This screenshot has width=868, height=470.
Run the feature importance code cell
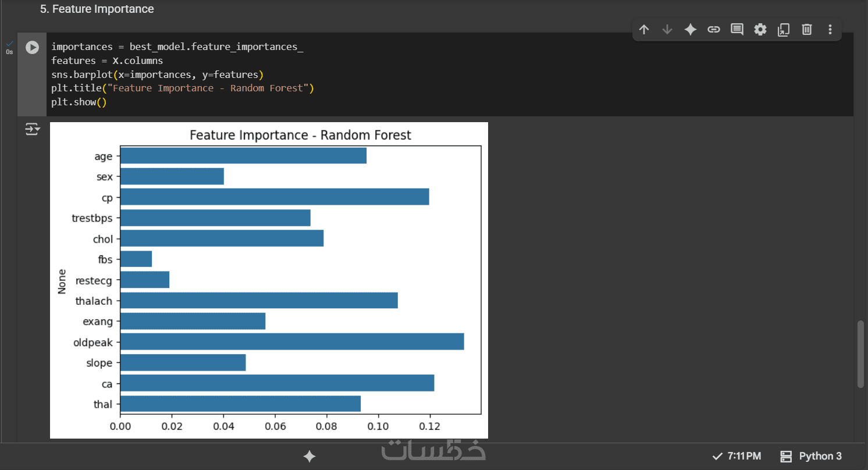click(x=32, y=47)
